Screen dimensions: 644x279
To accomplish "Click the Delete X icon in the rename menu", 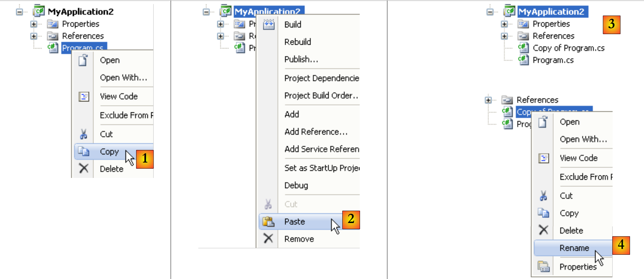I will tap(543, 230).
